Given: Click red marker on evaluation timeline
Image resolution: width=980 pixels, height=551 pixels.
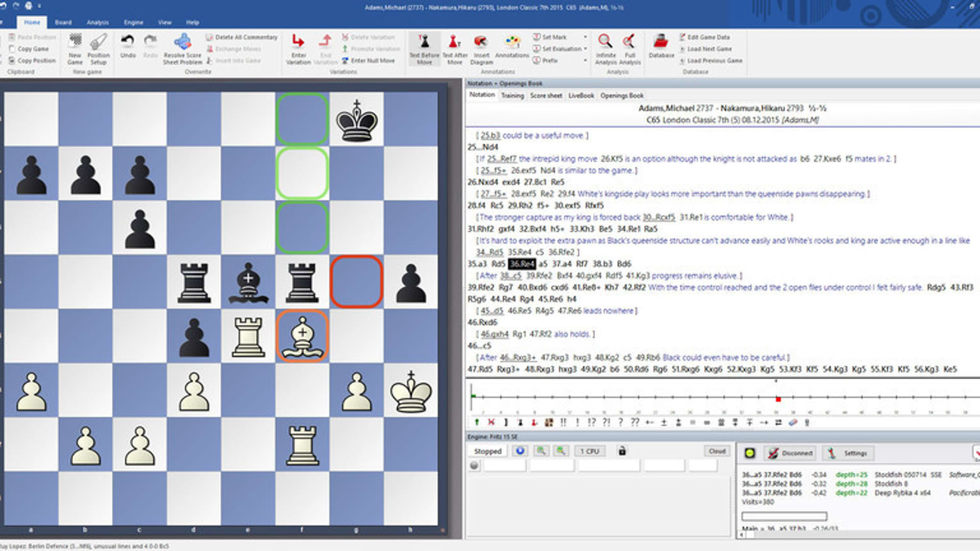Looking at the screenshot, I should click(778, 399).
